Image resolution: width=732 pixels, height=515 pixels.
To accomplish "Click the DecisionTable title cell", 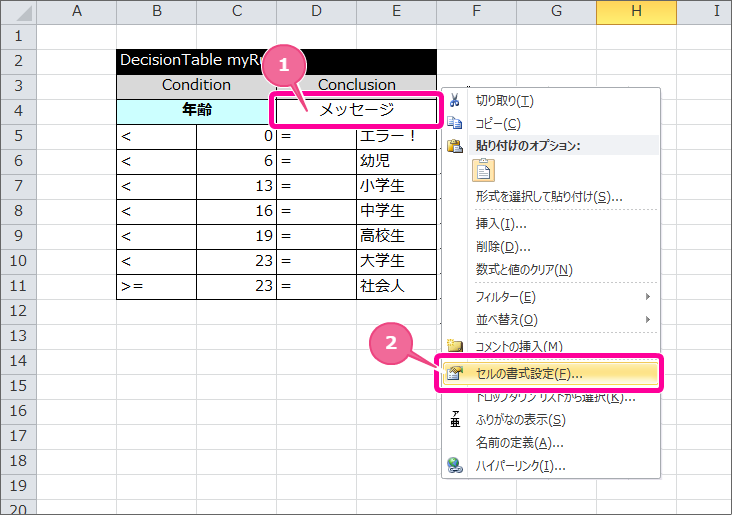I will (276, 61).
